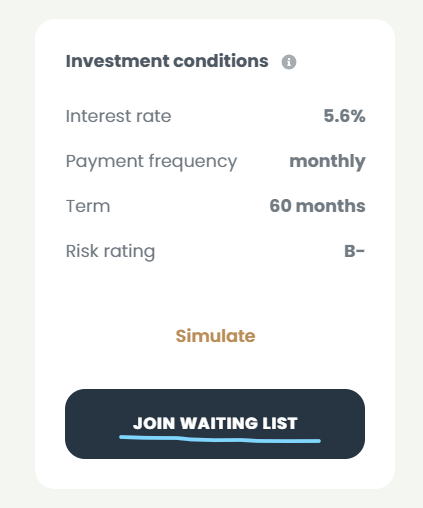Click the word Investment in the heading
This screenshot has width=423, height=508.
click(x=118, y=61)
